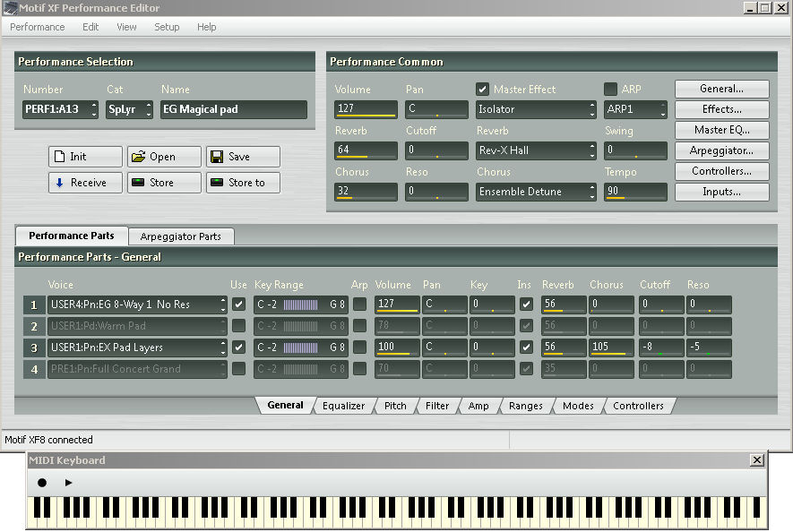Viewport: 793px width, 532px height.
Task: Enable the common ARP checkbox
Action: (x=610, y=89)
